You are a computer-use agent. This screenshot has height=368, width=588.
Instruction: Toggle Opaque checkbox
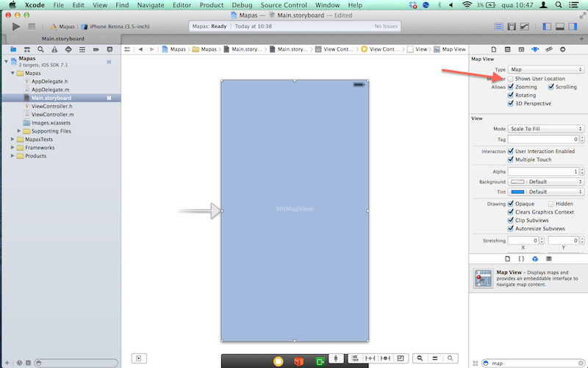(510, 204)
